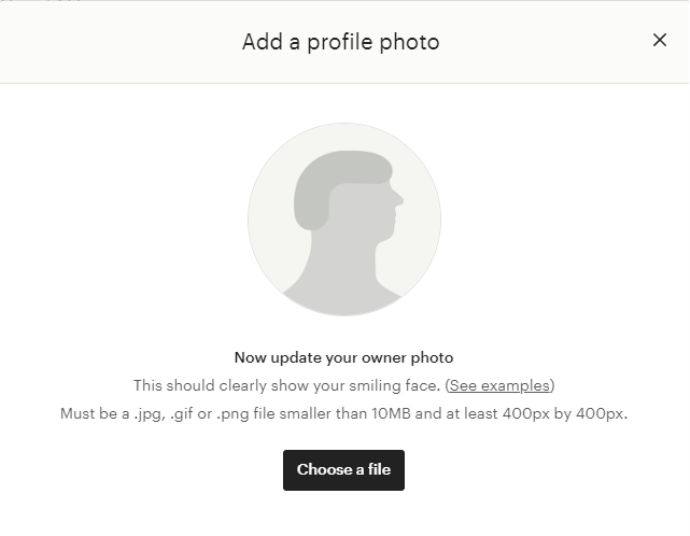Click the silhouette's nose in the placeholder

[x=397, y=198]
